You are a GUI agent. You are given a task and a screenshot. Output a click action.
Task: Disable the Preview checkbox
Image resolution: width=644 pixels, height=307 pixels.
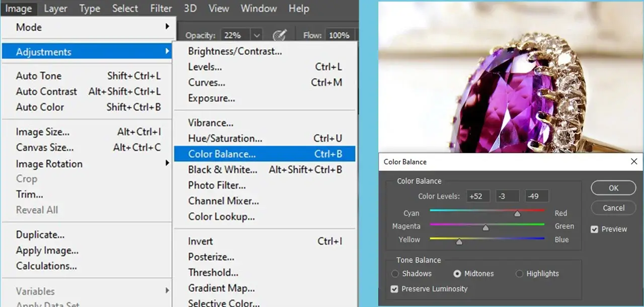[x=594, y=229]
